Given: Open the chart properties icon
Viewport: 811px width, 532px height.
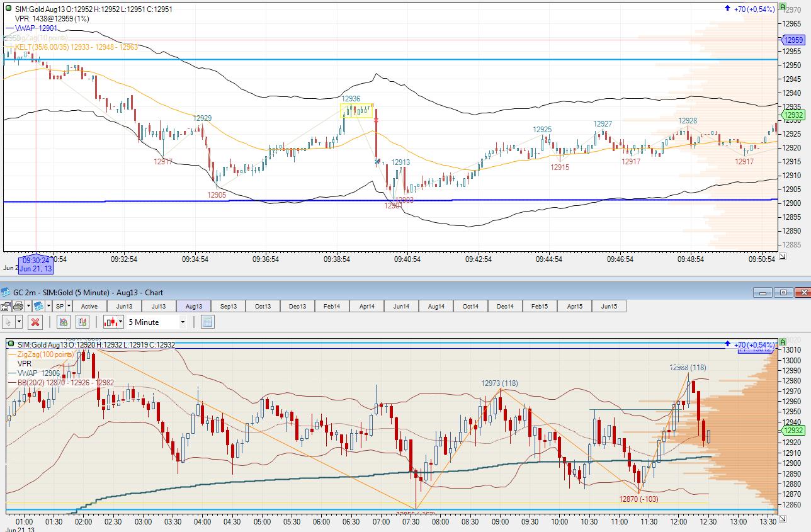Looking at the screenshot, I should click(6, 306).
